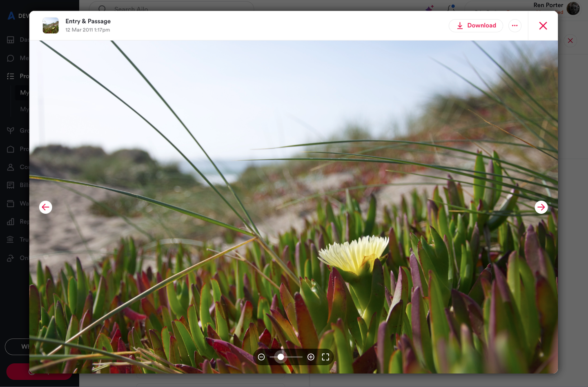Image resolution: width=588 pixels, height=387 pixels.
Task: Click the search magnifier icon in the top bar
Action: pos(102,9)
